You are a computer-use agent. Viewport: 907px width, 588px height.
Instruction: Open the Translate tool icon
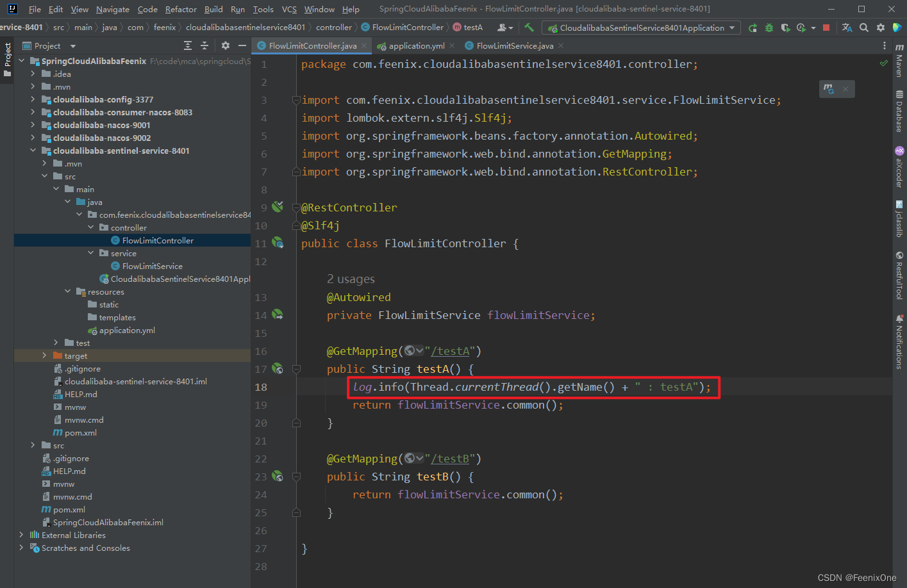(x=847, y=28)
